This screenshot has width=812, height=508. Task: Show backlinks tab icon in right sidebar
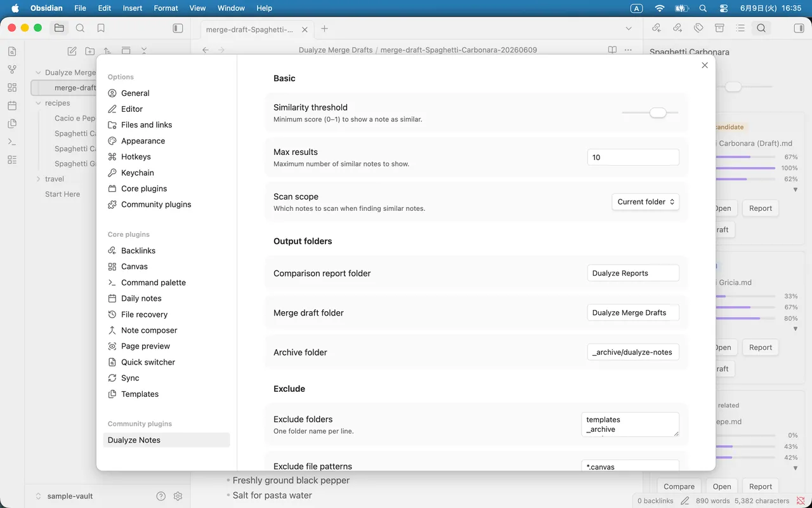pyautogui.click(x=657, y=28)
